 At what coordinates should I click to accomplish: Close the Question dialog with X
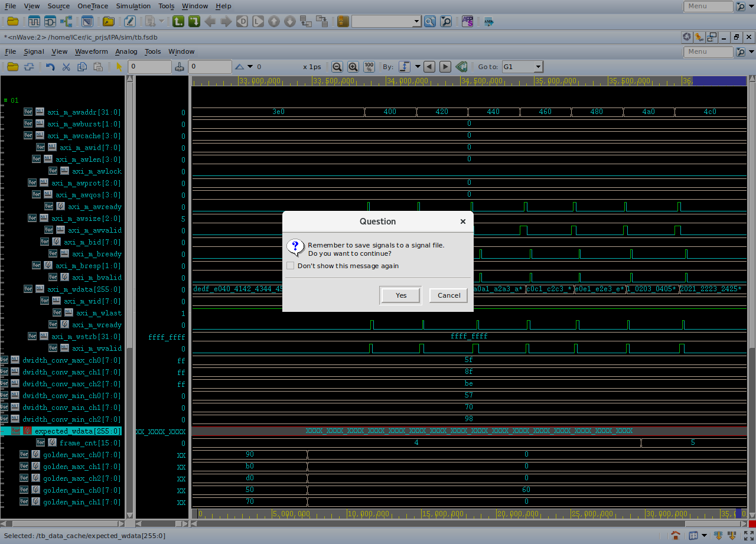(462, 221)
